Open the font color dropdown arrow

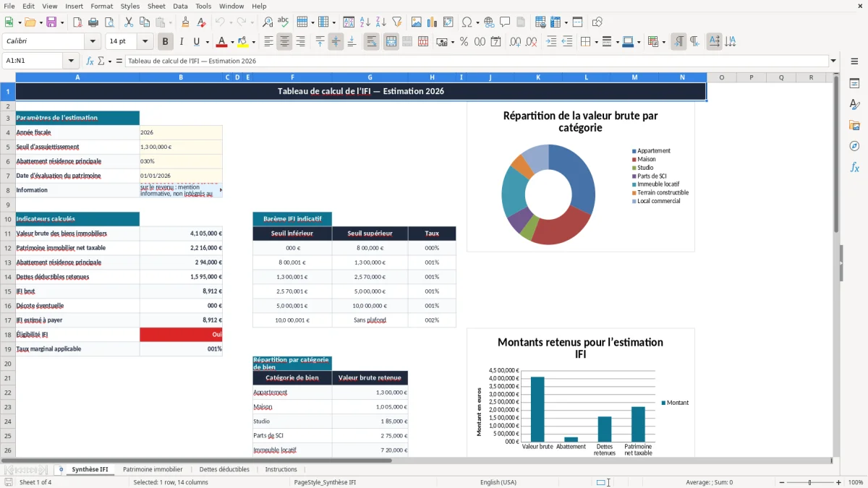coord(233,42)
